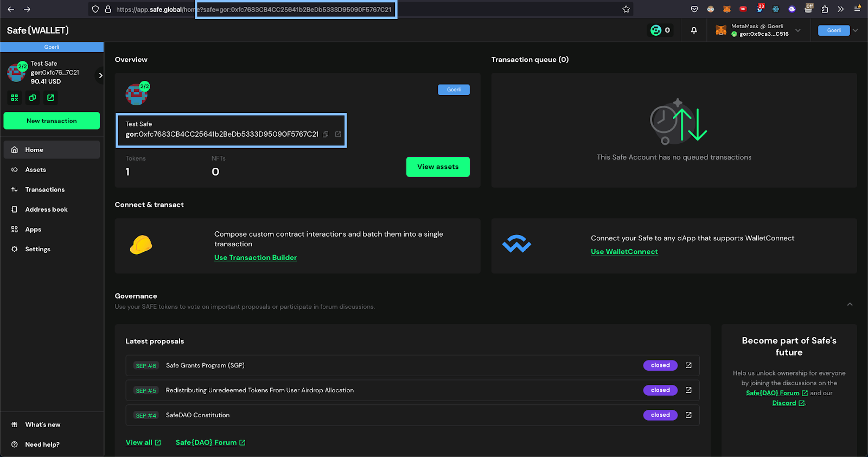Open the Goerli network selector in header

(x=834, y=30)
